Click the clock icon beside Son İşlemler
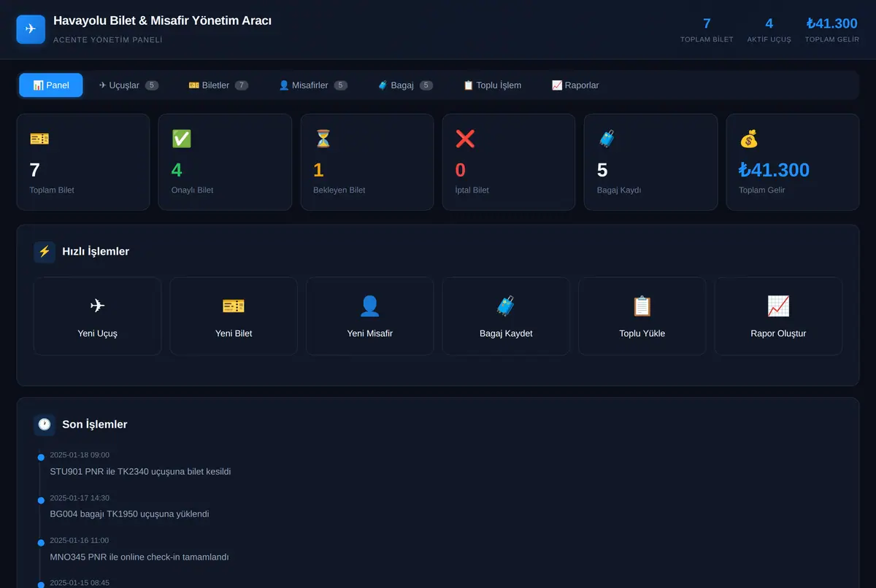Screen dimensions: 876x588 click(45, 425)
